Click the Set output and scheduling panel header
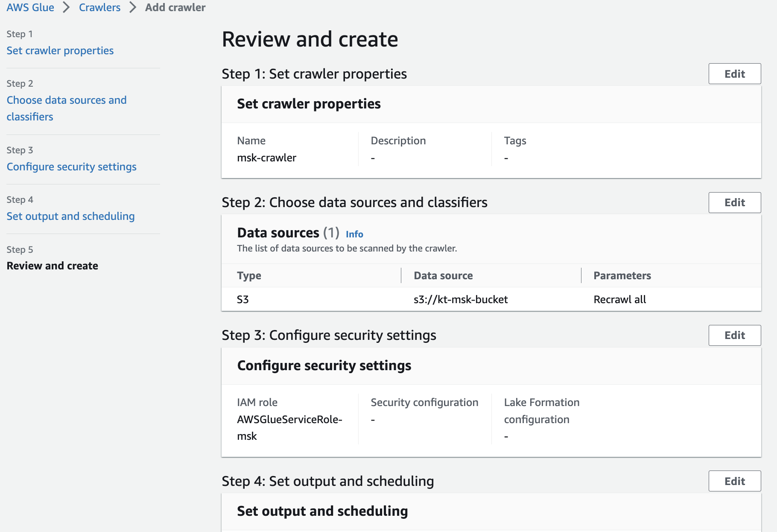The height and width of the screenshot is (532, 777). pos(322,511)
